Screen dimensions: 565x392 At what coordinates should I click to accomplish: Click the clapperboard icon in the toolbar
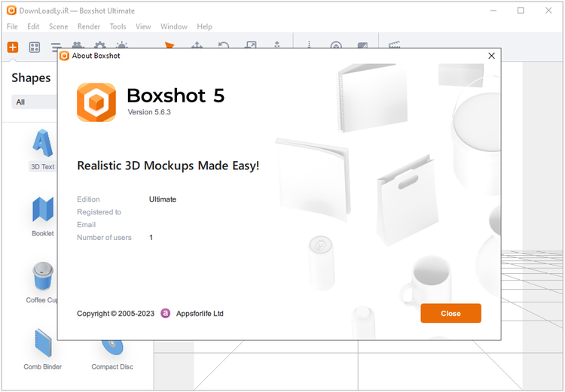click(x=395, y=45)
